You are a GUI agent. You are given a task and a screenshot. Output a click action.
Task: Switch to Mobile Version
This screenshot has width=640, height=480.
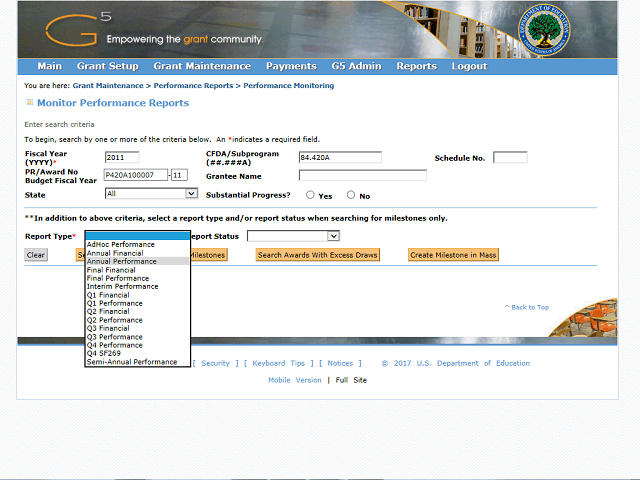tap(295, 380)
